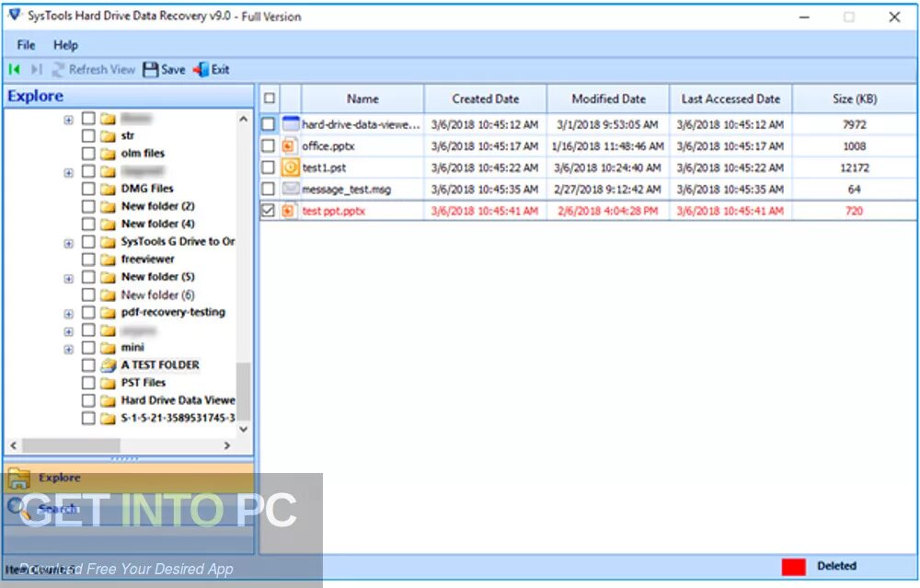Expand the blurred folder below olm files
The height and width of the screenshot is (588, 920).
(x=69, y=173)
